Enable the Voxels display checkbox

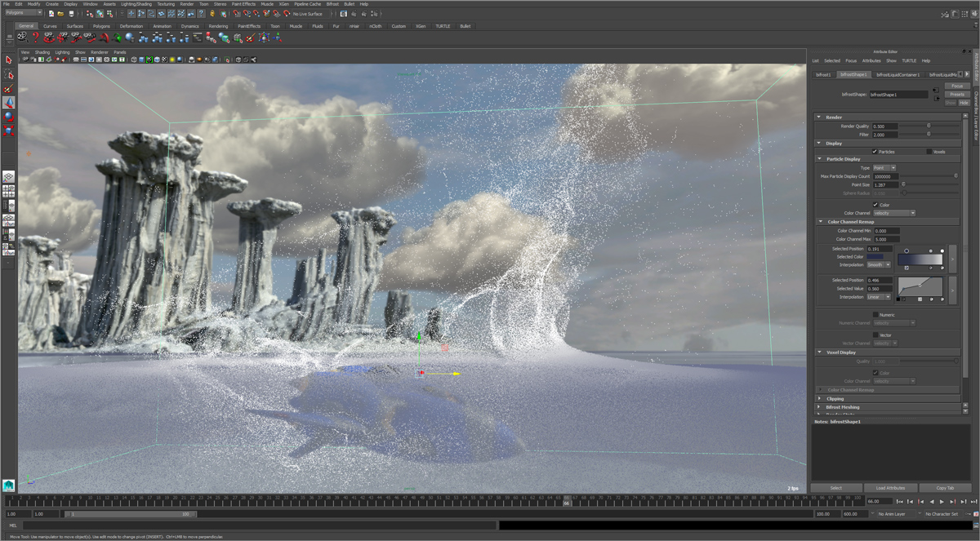click(929, 152)
